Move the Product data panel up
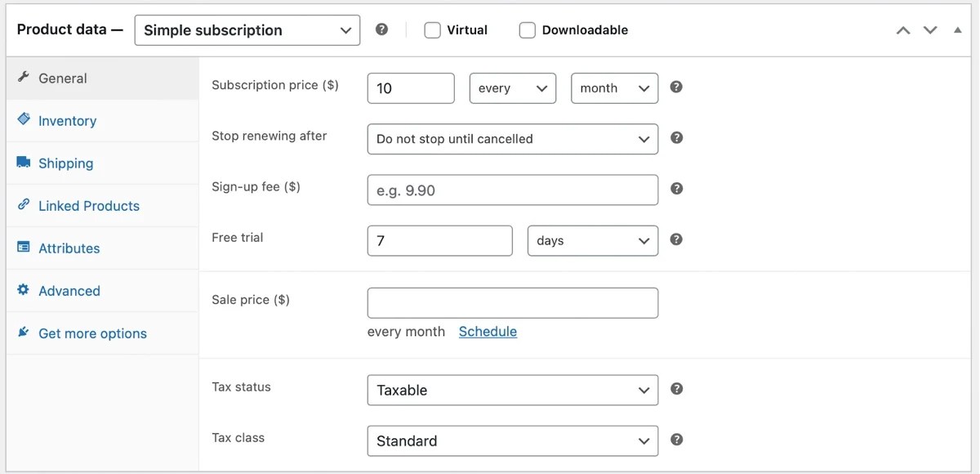 903,29
